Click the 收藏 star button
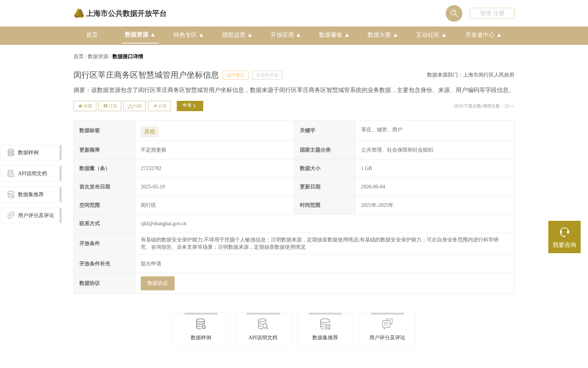 coord(85,106)
